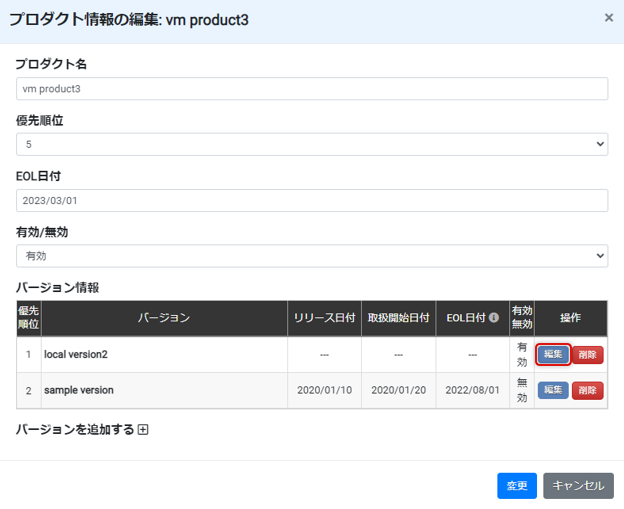Select the sample version cell
This screenshot has height=509, width=624.
tap(164, 390)
